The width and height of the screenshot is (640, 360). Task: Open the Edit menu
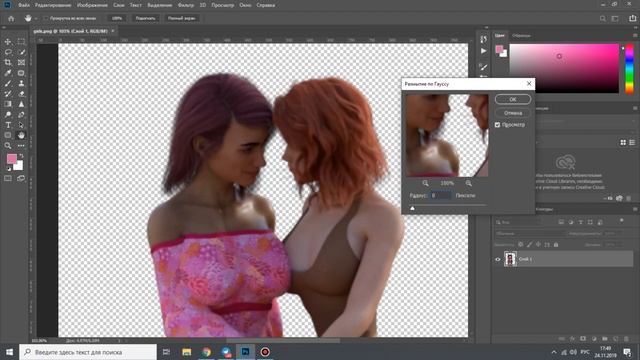pos(53,5)
